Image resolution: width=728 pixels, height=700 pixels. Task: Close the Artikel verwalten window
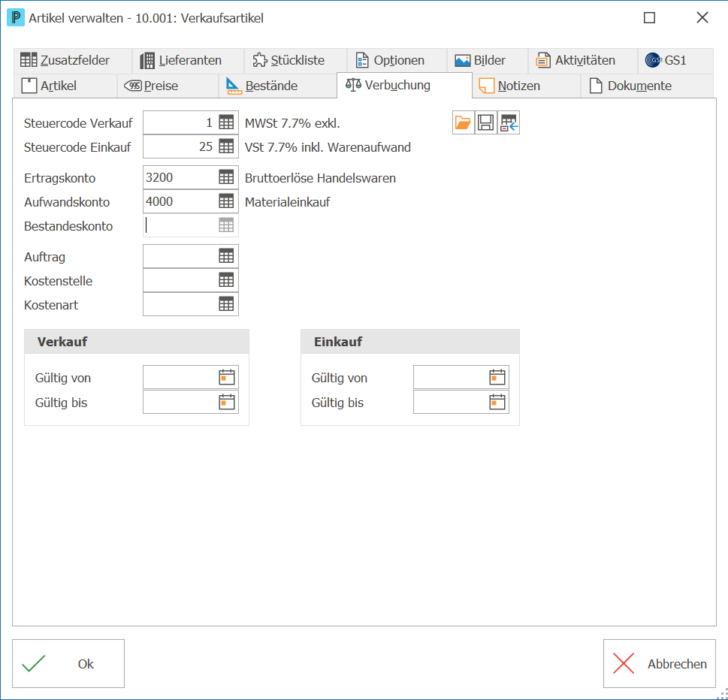coord(702,17)
